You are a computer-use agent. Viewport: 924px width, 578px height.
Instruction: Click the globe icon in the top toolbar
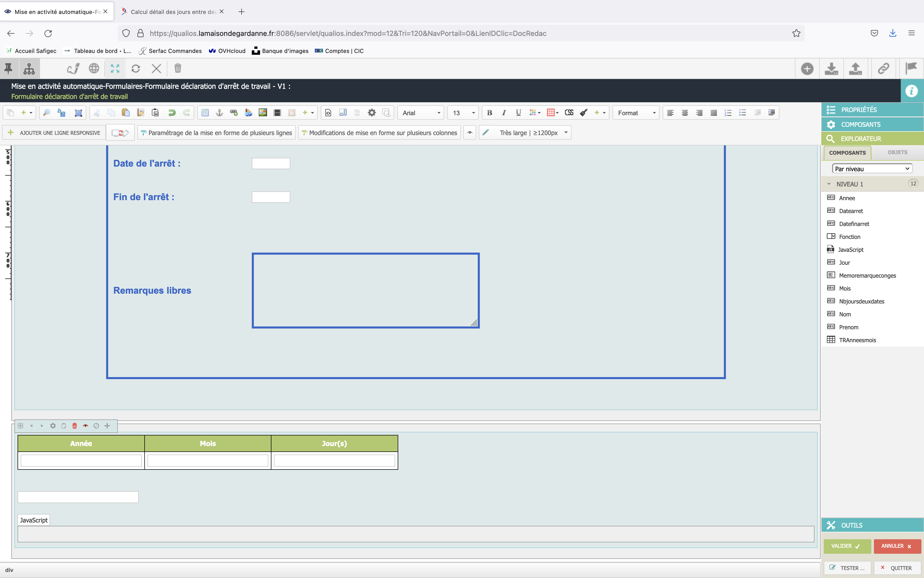tap(94, 69)
